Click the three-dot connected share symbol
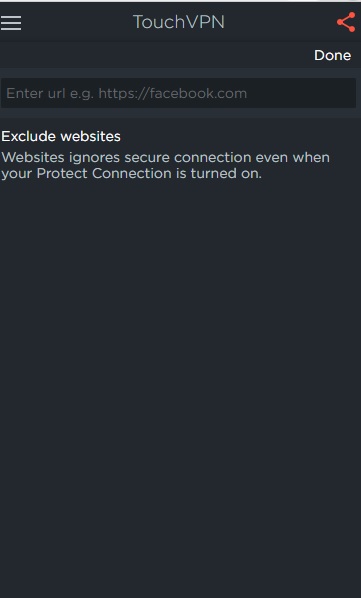 pos(346,22)
